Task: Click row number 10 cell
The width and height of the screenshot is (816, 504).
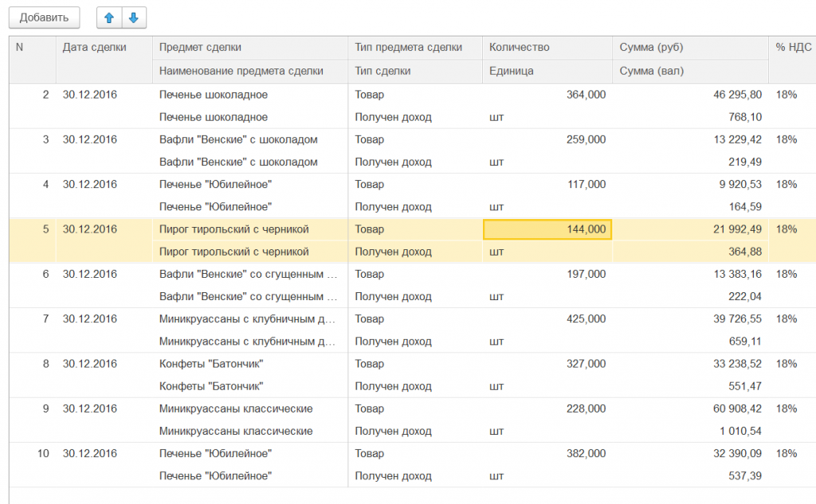Action: coord(43,453)
